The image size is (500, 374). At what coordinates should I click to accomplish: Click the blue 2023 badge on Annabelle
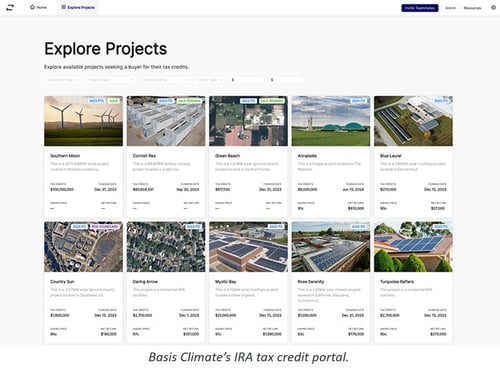coord(358,101)
